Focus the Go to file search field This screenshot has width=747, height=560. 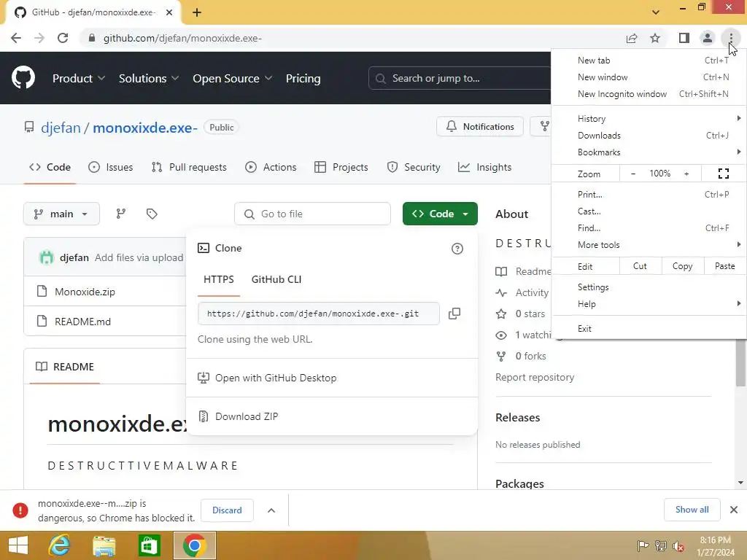[x=312, y=214]
